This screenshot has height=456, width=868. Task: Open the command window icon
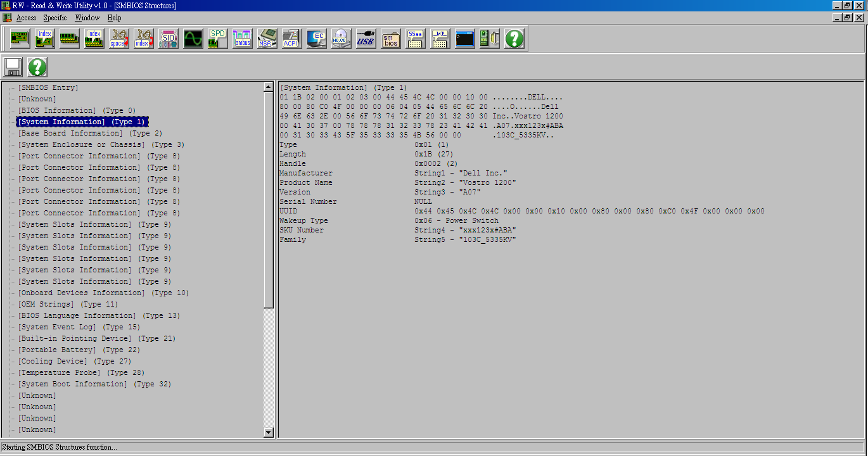pos(465,39)
